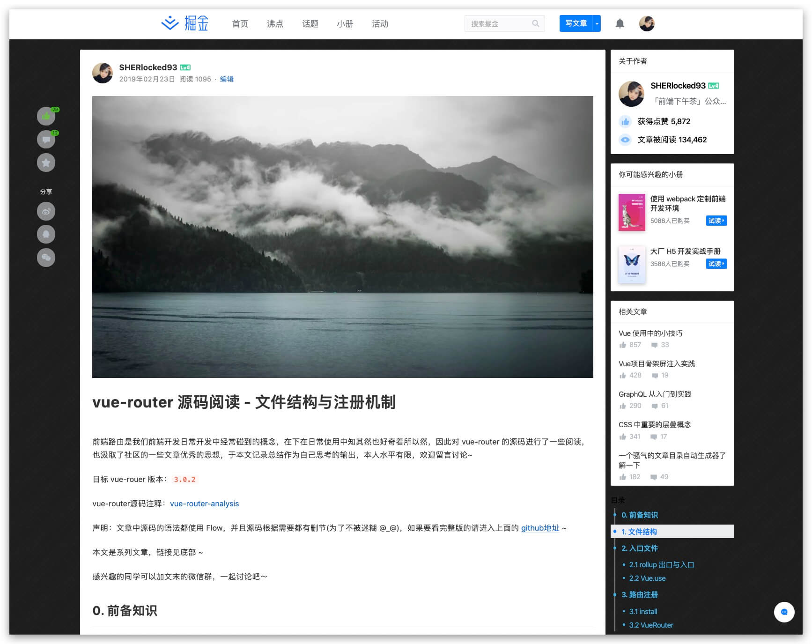
Task: Open the 写文章 dropdown arrow
Action: coord(597,23)
